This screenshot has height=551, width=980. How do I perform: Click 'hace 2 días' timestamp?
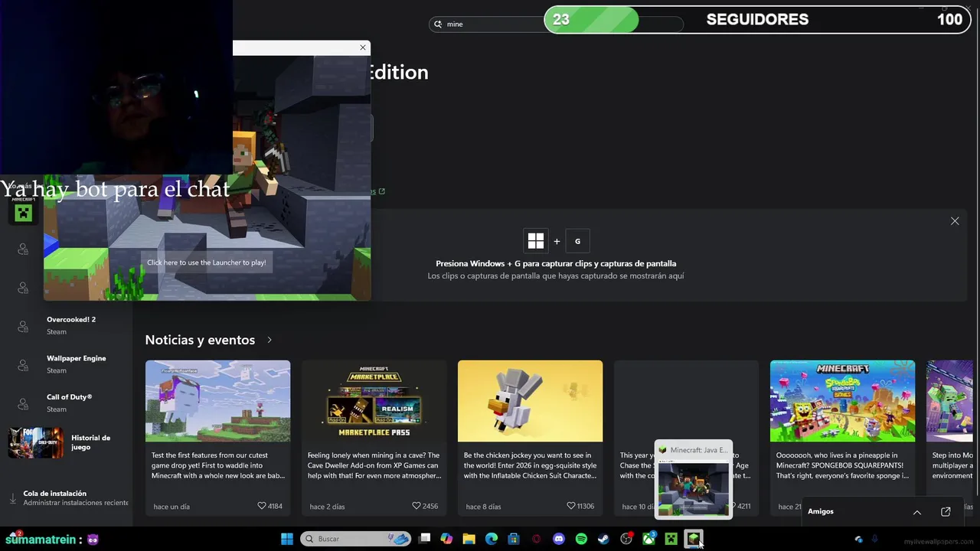click(x=327, y=507)
